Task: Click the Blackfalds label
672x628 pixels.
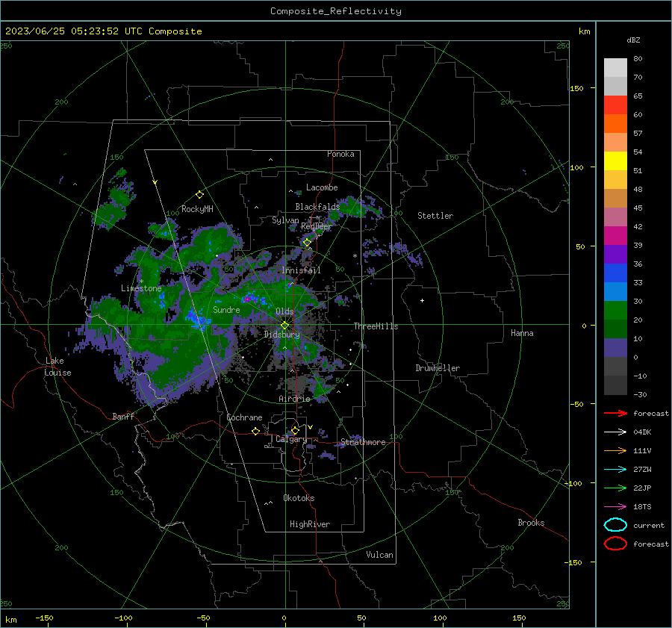Action: pyautogui.click(x=317, y=207)
